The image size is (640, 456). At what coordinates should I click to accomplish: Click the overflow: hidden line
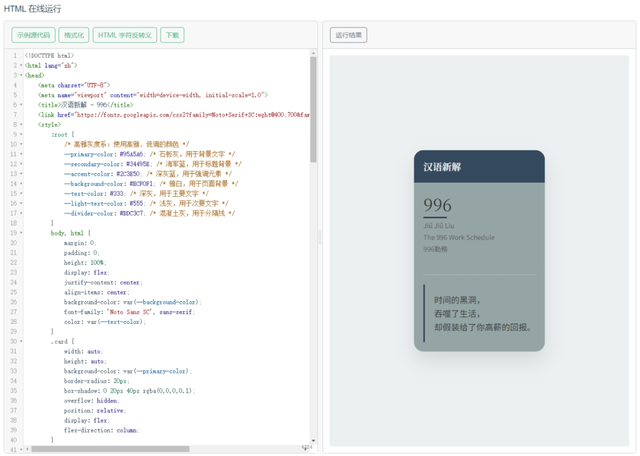tap(92, 401)
